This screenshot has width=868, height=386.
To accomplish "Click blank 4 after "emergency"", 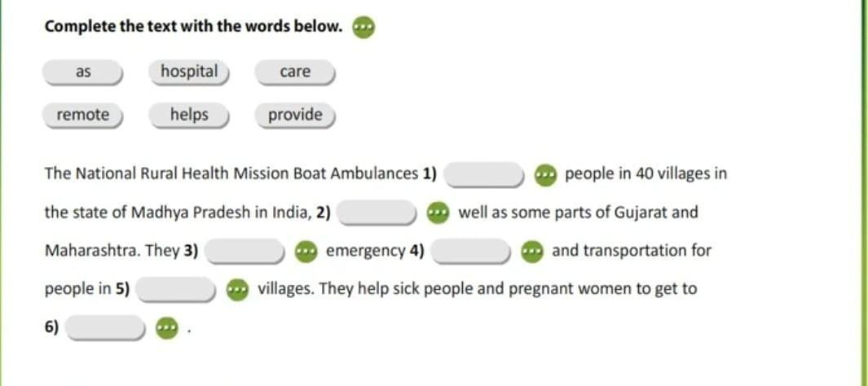I will click(471, 252).
